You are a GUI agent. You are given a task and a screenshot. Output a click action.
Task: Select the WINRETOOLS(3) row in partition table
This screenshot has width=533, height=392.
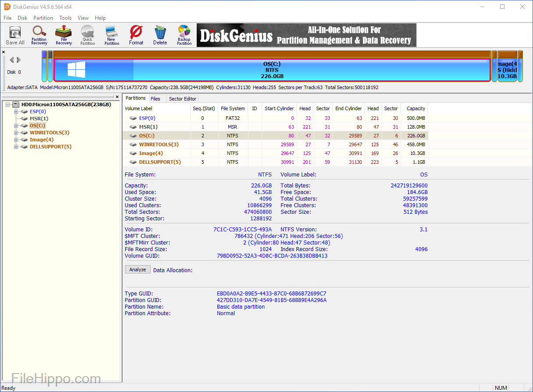point(158,144)
